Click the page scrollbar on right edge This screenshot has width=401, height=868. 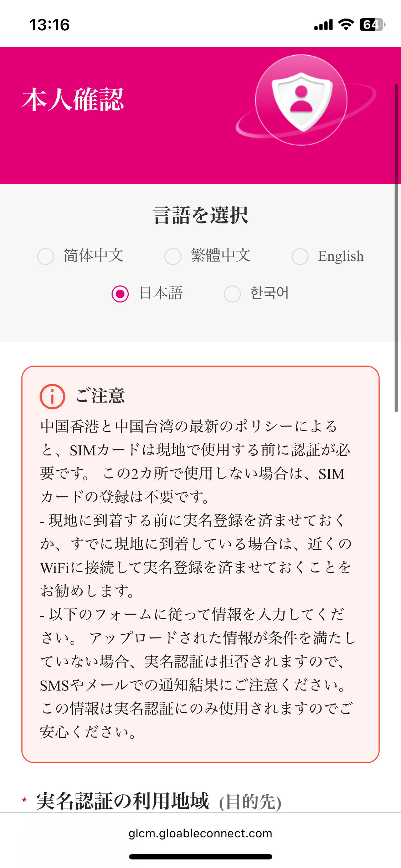396,248
